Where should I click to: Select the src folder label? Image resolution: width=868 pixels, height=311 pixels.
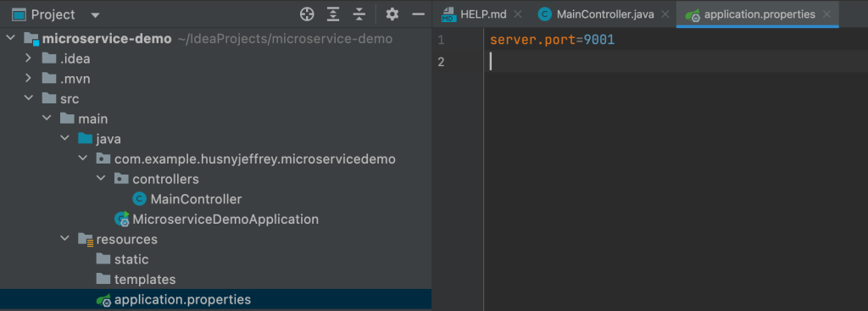[x=70, y=99]
